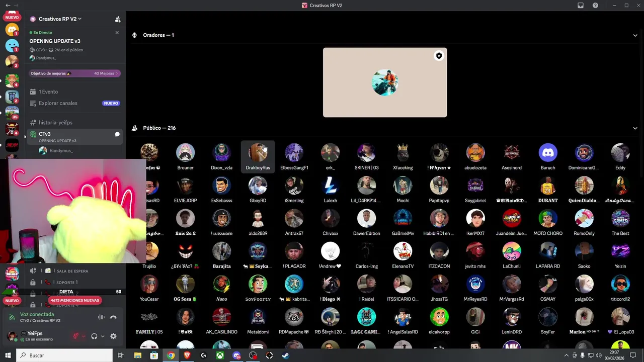Select audience member Xfaceking
644x362 pixels.
403,156
